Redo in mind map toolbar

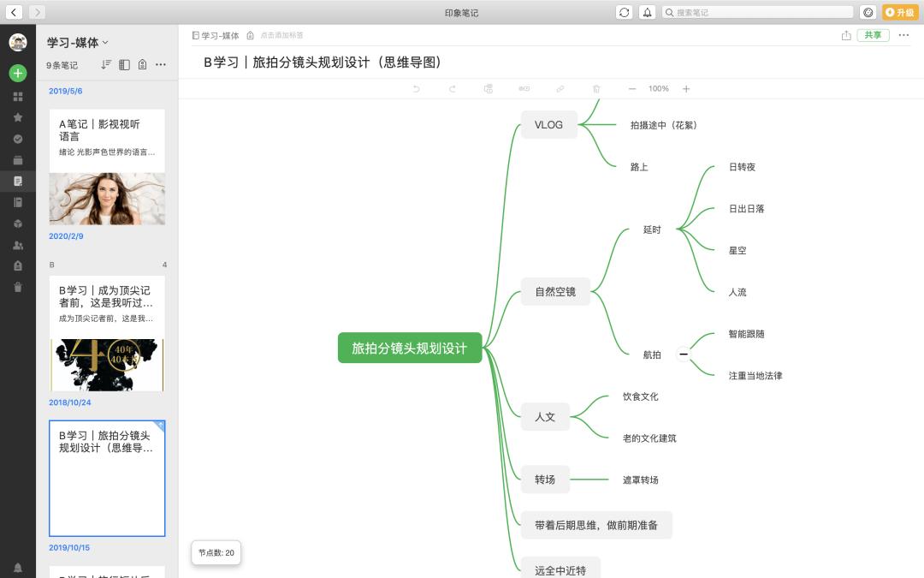coord(452,88)
